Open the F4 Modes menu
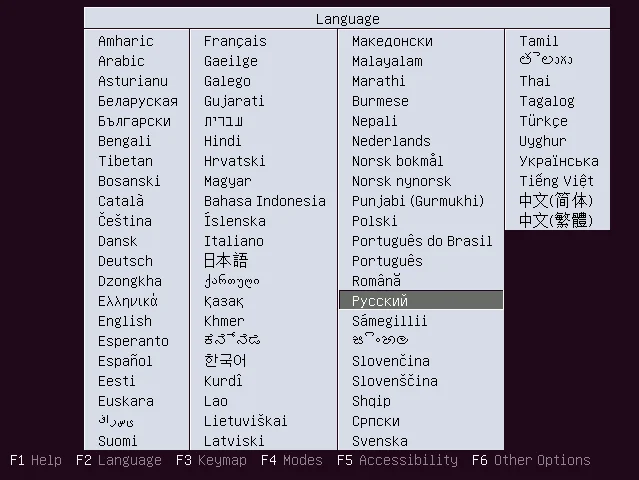Image resolution: width=639 pixels, height=480 pixels. tap(292, 461)
